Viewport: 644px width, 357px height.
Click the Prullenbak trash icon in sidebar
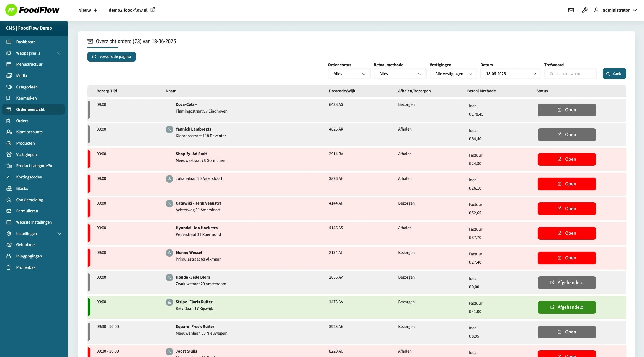point(9,267)
